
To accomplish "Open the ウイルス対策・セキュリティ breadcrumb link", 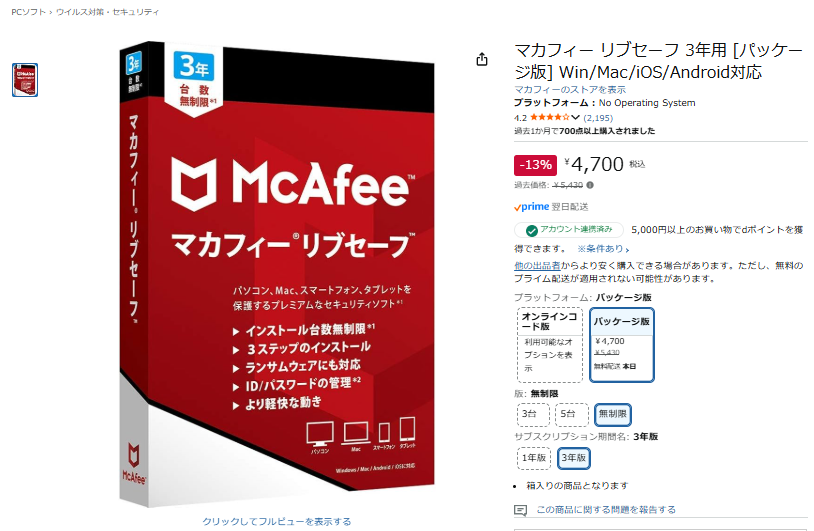I will tap(107, 11).
